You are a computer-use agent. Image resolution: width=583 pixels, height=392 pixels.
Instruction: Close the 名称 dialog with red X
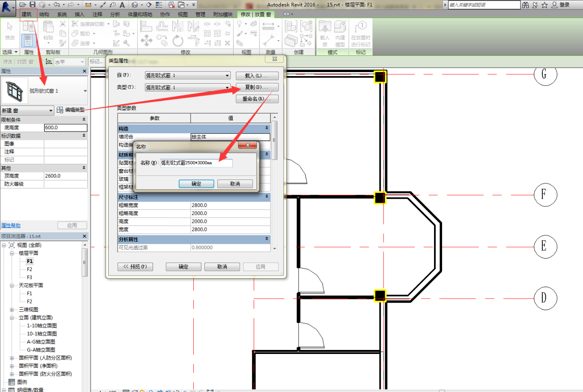pos(247,146)
